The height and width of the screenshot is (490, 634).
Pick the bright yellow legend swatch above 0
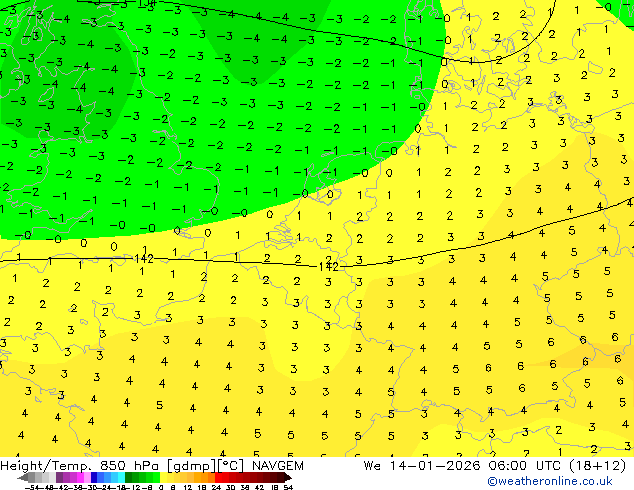coord(163,477)
